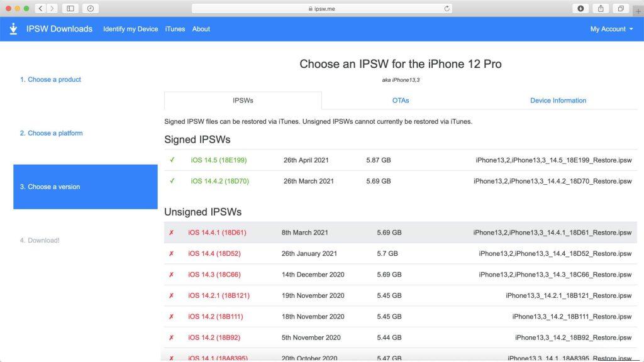Switch to the OTAs tab
644x362 pixels.
[x=401, y=101]
